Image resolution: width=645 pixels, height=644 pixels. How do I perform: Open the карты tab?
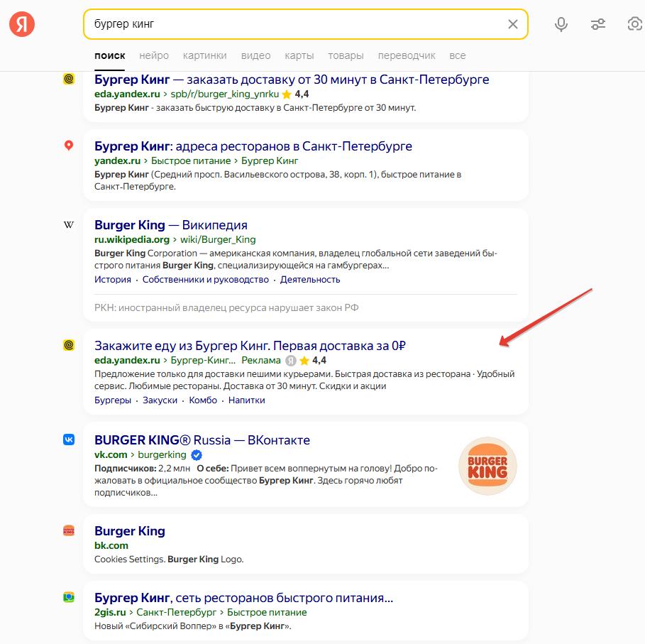pyautogui.click(x=299, y=55)
